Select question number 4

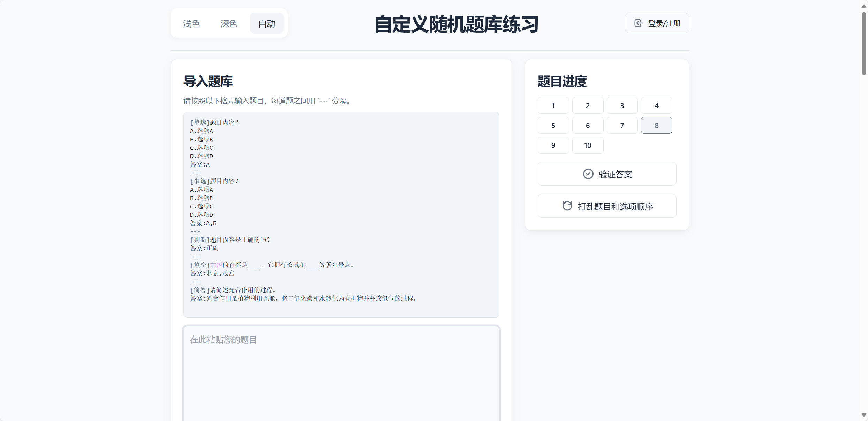[656, 106]
